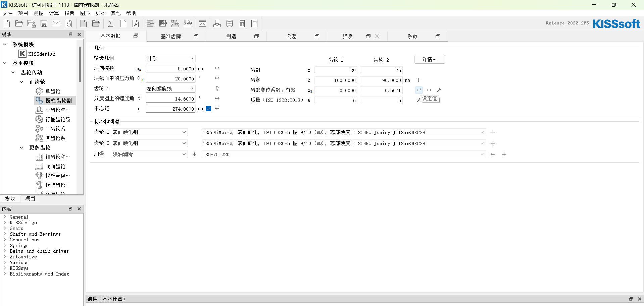644x306 pixels.
Task: Open the 轮齿几何 对称 dropdown
Action: (x=170, y=58)
